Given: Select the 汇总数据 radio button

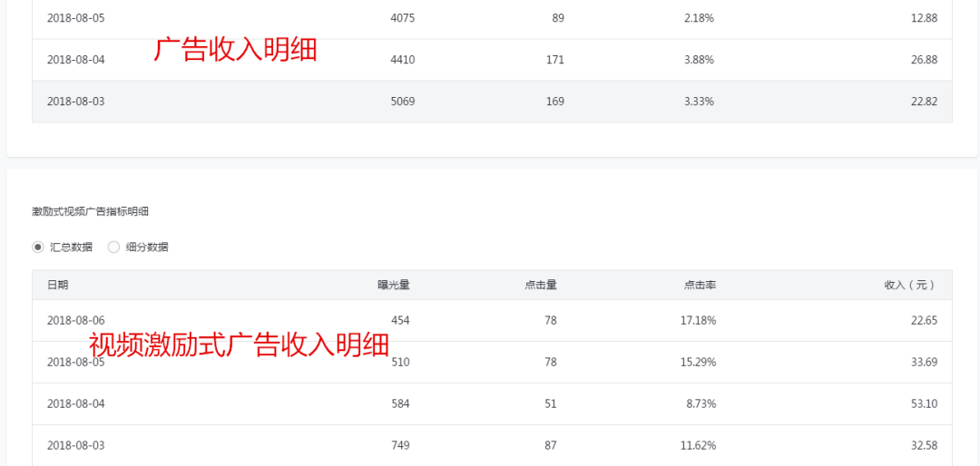Looking at the screenshot, I should click(x=38, y=247).
